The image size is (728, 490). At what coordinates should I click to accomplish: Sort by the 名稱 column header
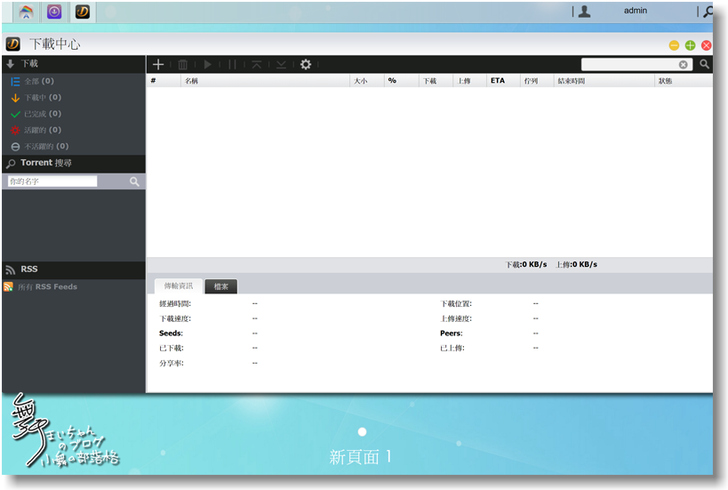coord(265,81)
